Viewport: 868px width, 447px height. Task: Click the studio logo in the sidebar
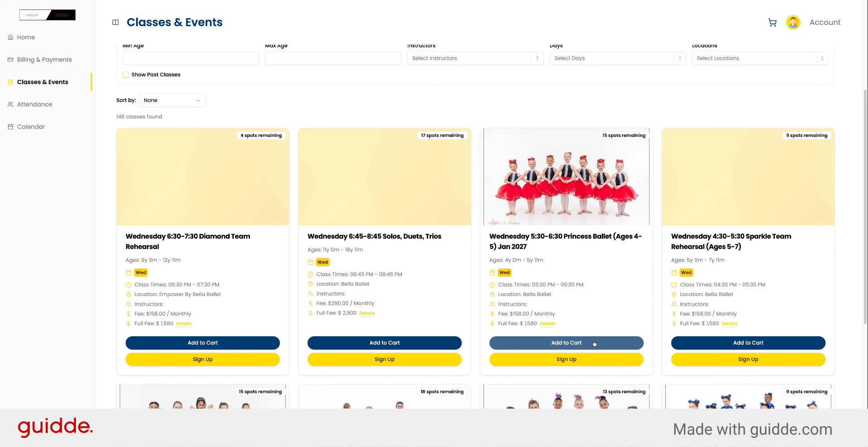(47, 15)
